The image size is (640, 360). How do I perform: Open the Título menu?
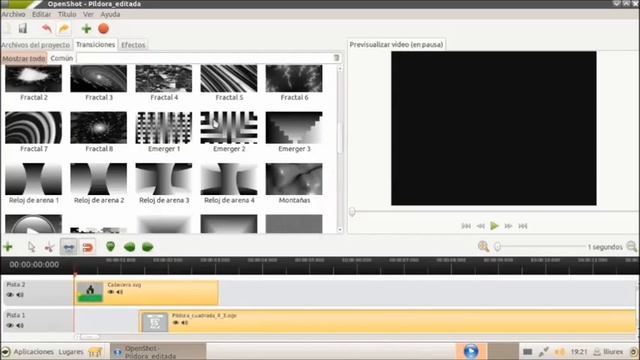67,14
